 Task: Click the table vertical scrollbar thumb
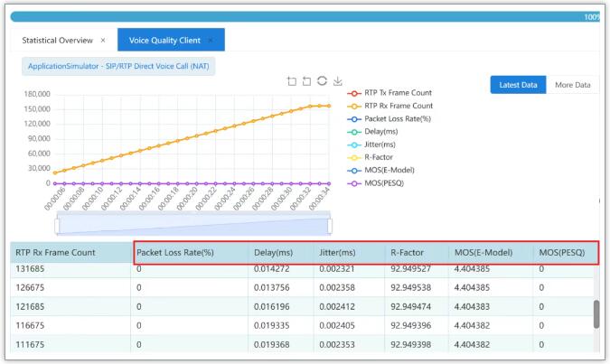tap(596, 313)
